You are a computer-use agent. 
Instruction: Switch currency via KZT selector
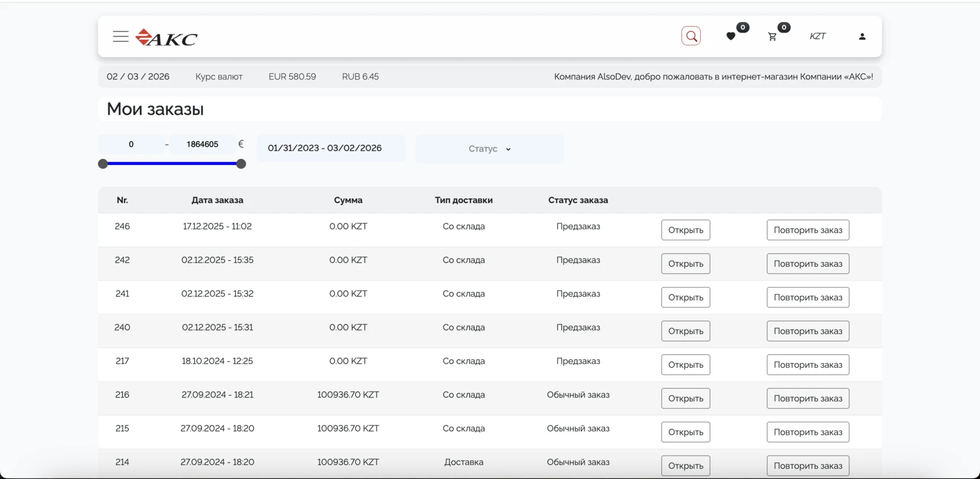point(818,36)
